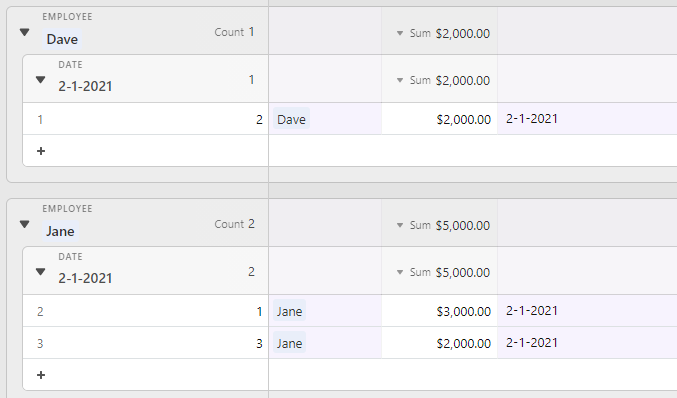Collapse the Dave employee group
The height and width of the screenshot is (398, 677).
click(25, 32)
